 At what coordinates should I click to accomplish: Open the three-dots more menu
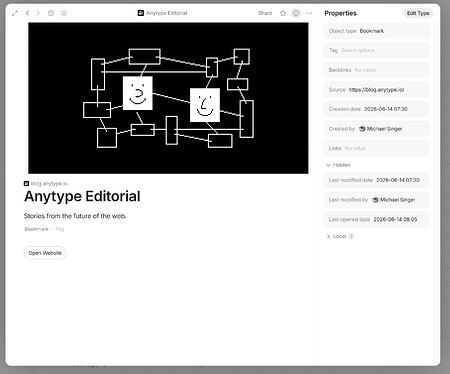coord(309,13)
